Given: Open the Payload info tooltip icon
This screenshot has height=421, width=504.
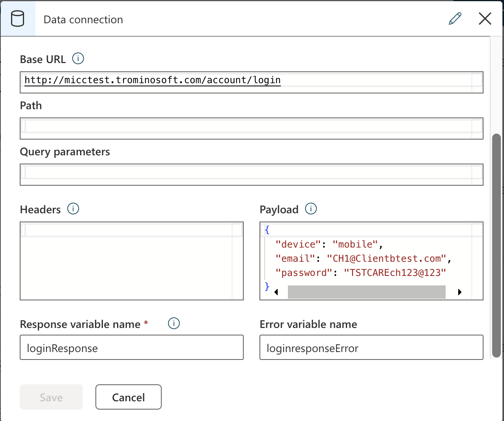Looking at the screenshot, I should (311, 209).
